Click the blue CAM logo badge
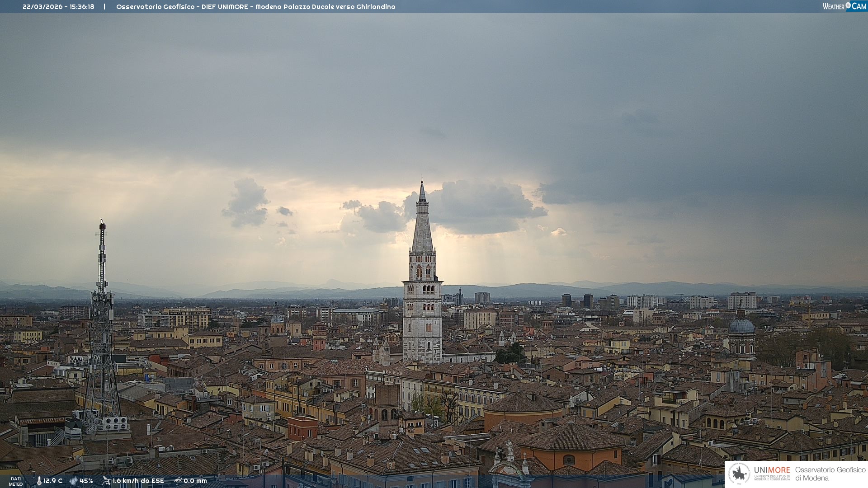This screenshot has height=488, width=868. tap(859, 6)
